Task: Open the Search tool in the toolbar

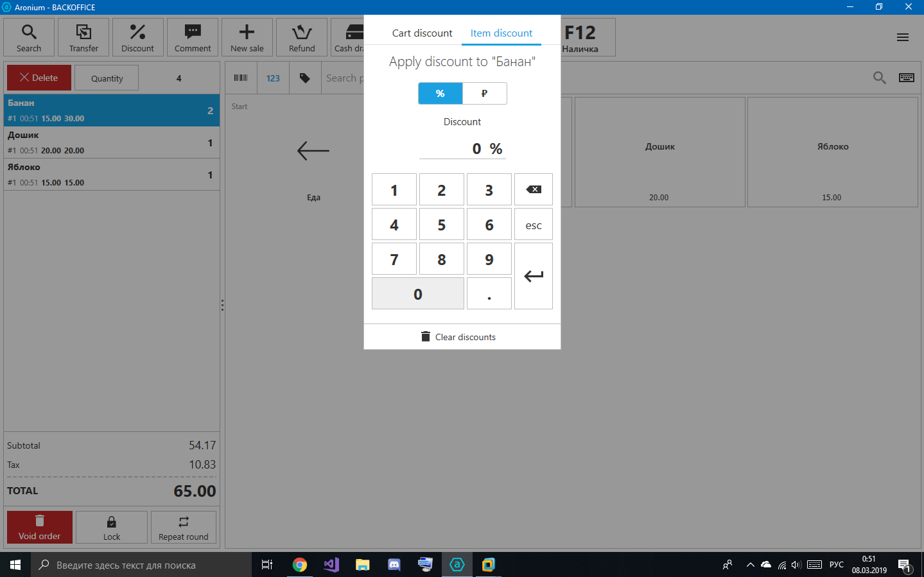Action: pos(29,38)
